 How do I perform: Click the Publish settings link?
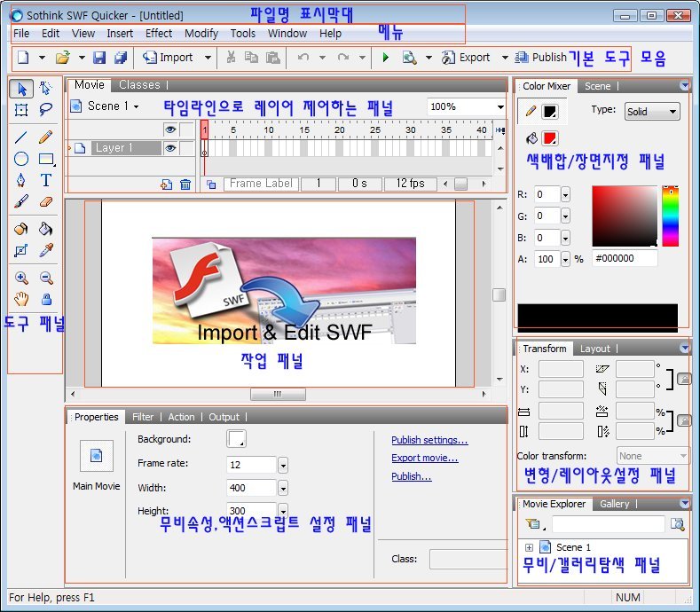point(429,440)
